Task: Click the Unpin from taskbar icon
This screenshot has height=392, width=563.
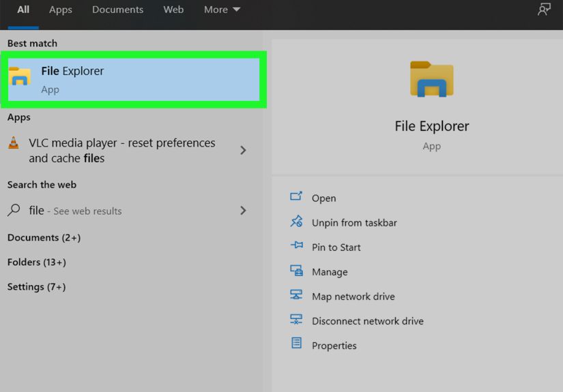Action: coord(297,221)
